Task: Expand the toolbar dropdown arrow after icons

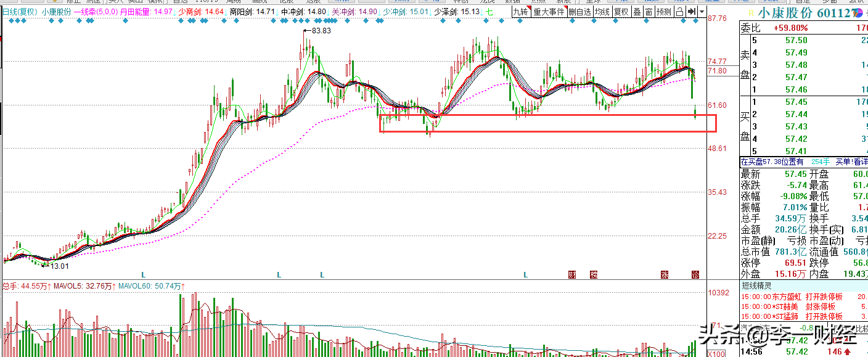Action: pos(702,12)
